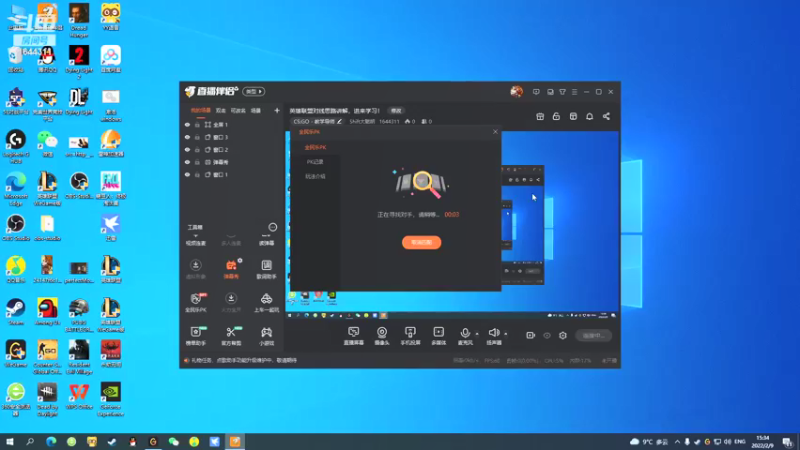Click the greyed start-stream button

click(593, 336)
